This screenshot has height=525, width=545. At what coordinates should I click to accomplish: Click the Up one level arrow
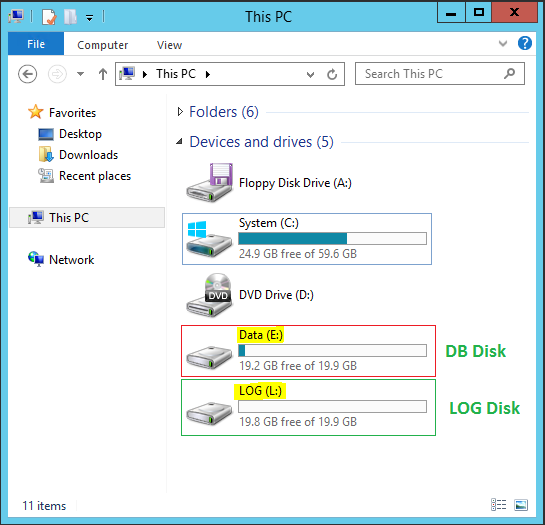[103, 74]
